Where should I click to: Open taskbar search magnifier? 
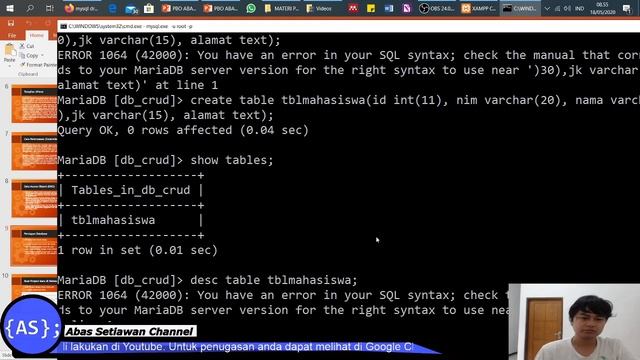[x=30, y=8]
